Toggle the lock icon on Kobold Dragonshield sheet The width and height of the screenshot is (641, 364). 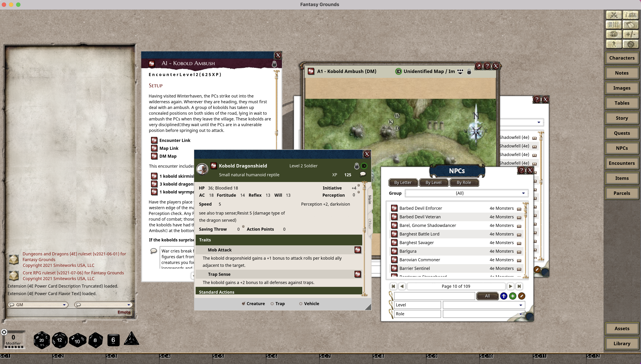pyautogui.click(x=357, y=166)
